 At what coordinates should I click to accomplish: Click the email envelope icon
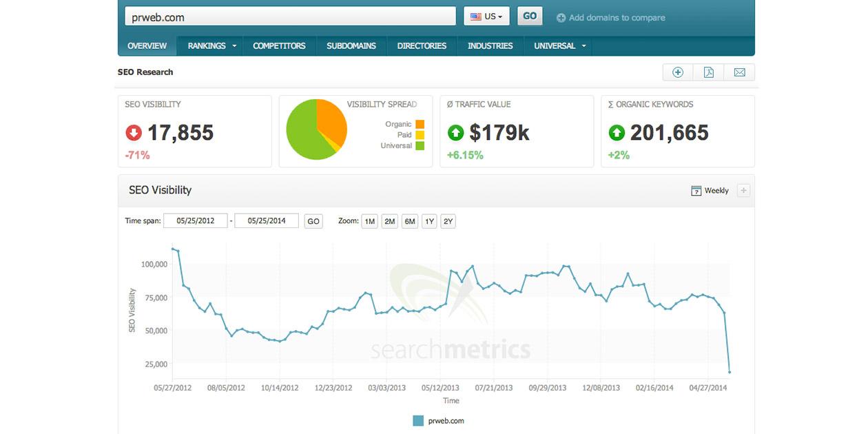[x=739, y=72]
